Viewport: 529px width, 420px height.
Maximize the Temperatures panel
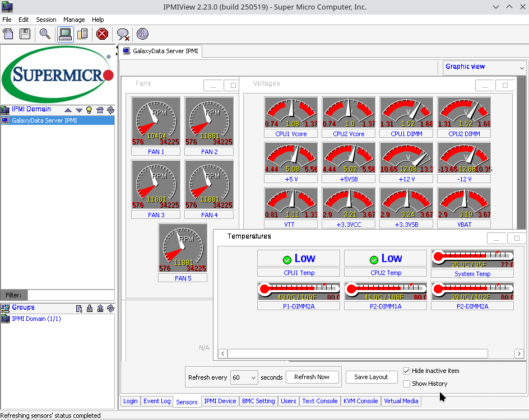pos(517,239)
